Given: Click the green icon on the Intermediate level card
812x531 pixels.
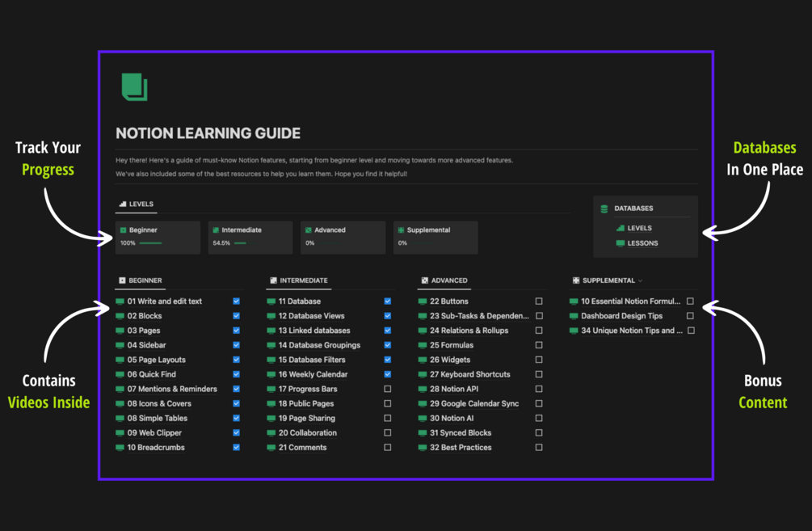Looking at the screenshot, I should coord(216,230).
